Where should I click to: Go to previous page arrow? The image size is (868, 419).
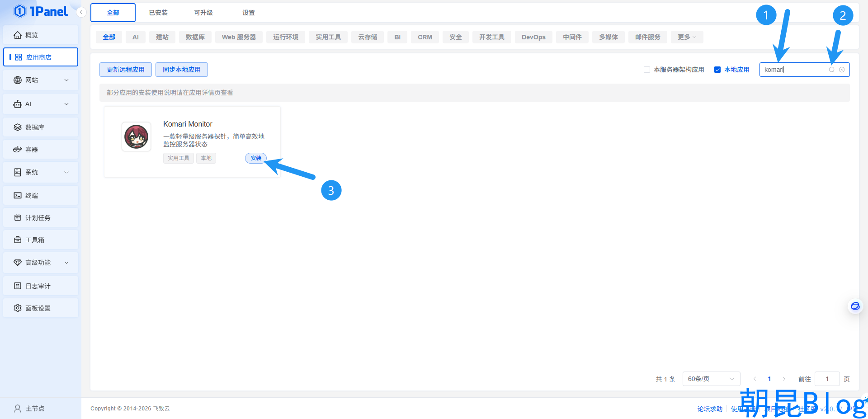point(755,379)
